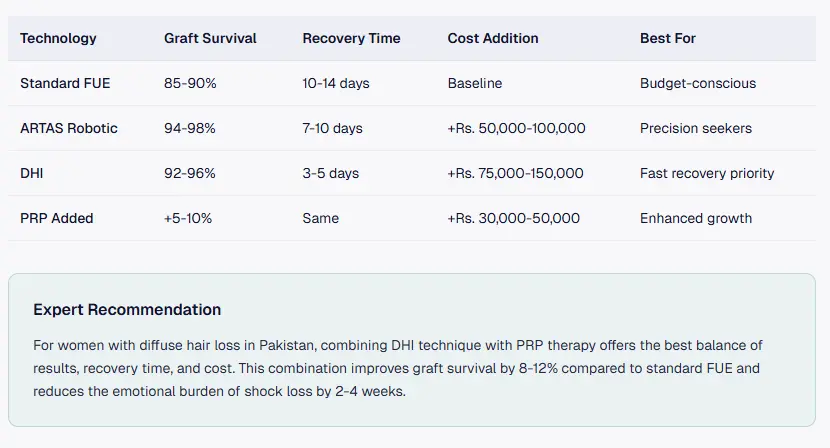Click the Best For column header
The height and width of the screenshot is (448, 830).
click(x=668, y=38)
